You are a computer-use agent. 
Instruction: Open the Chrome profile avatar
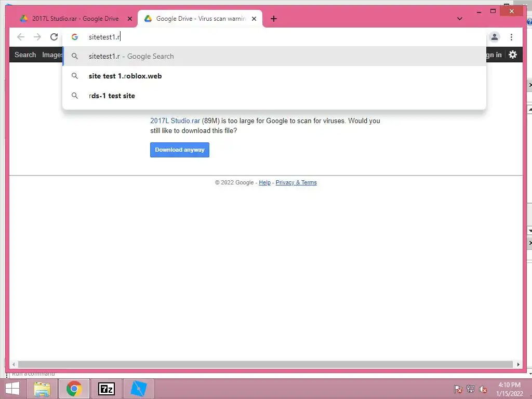pyautogui.click(x=495, y=37)
